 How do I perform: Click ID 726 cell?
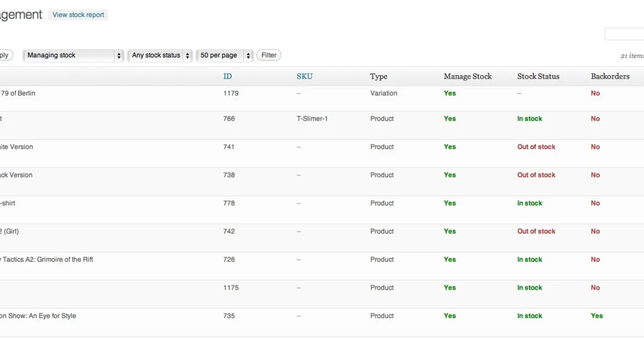coord(229,260)
